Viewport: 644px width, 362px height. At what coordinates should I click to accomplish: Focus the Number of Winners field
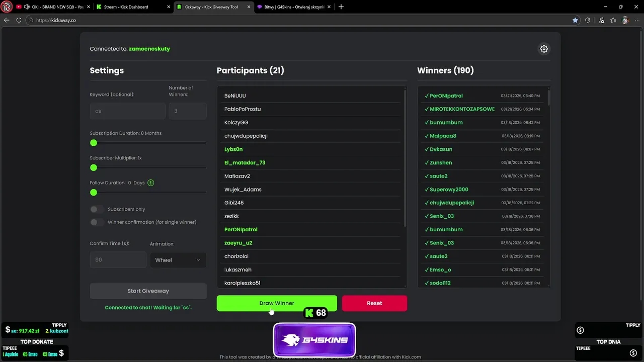click(x=188, y=111)
